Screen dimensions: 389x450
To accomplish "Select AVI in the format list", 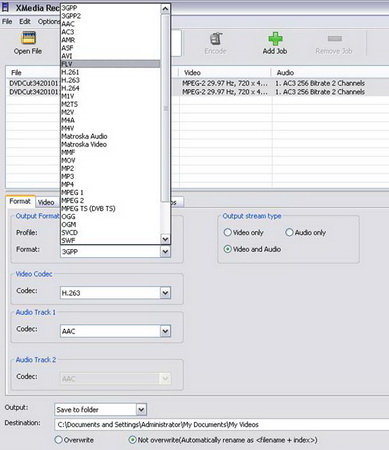I will pos(110,56).
